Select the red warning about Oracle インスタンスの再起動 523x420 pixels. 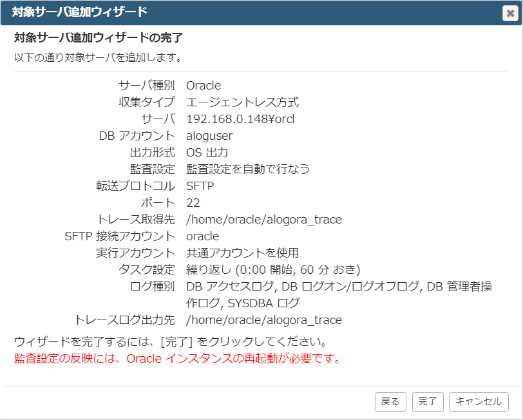pyautogui.click(x=177, y=359)
